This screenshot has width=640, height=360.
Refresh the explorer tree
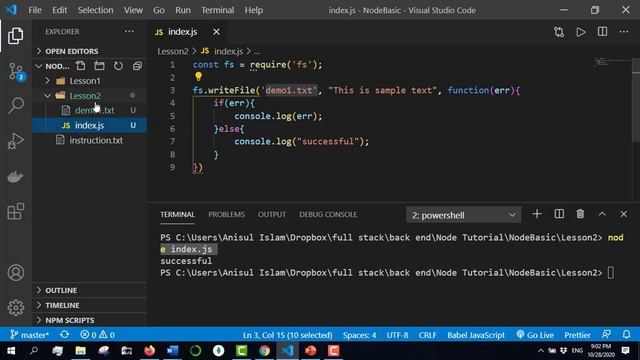(118, 66)
